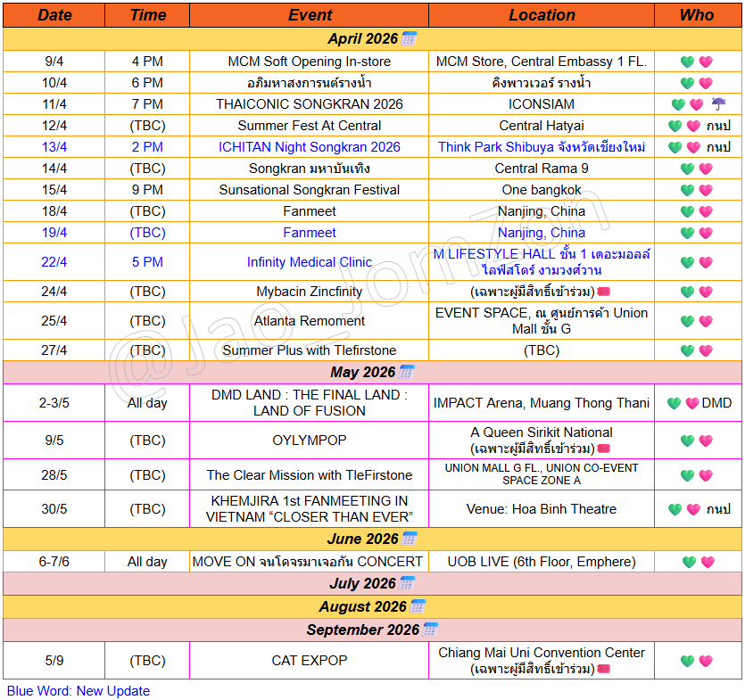
Task: Click the green heart in the DMD LAND row
Action: pyautogui.click(x=675, y=403)
